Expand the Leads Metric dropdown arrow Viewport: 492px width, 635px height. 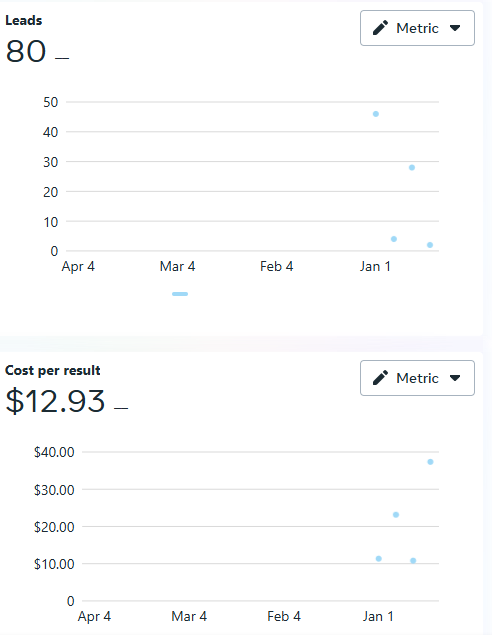tap(455, 28)
